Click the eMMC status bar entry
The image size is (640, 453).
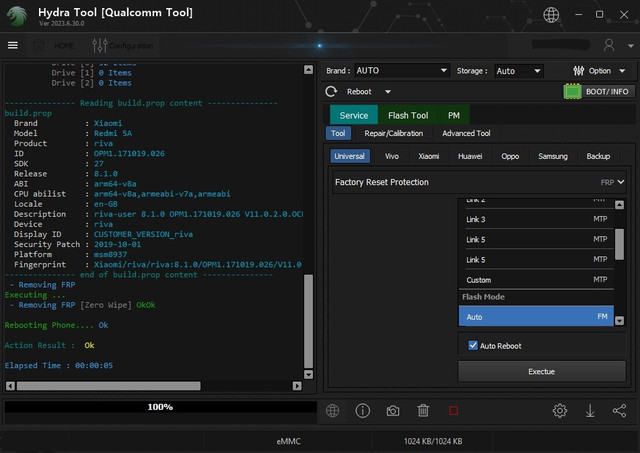pos(288,441)
